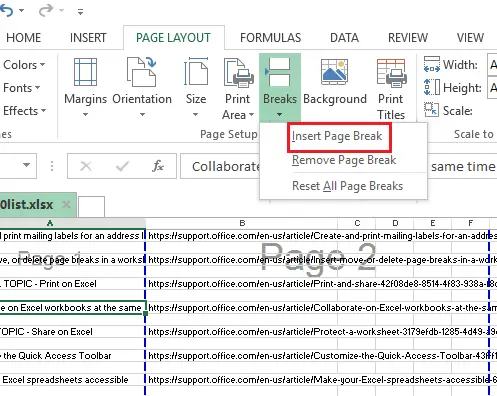Image resolution: width=497 pixels, height=396 pixels.
Task: Open Print Titles
Action: click(x=391, y=87)
